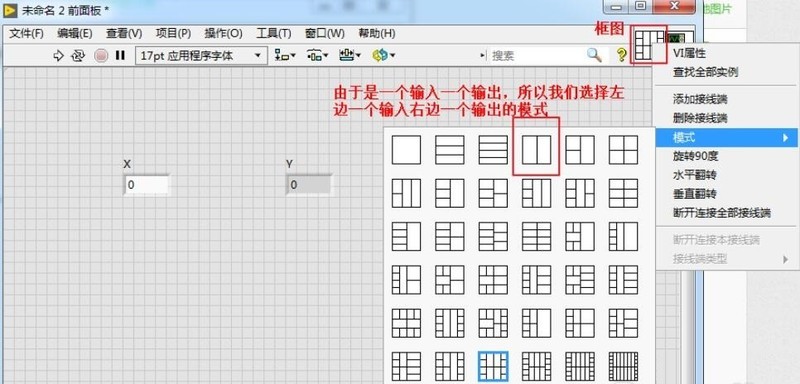Click the yellow question-mark help icon
This screenshot has height=384, width=800.
coord(621,55)
